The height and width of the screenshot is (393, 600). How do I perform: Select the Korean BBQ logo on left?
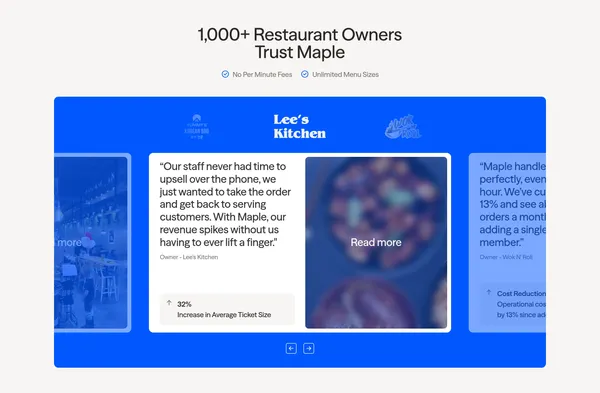pos(197,126)
